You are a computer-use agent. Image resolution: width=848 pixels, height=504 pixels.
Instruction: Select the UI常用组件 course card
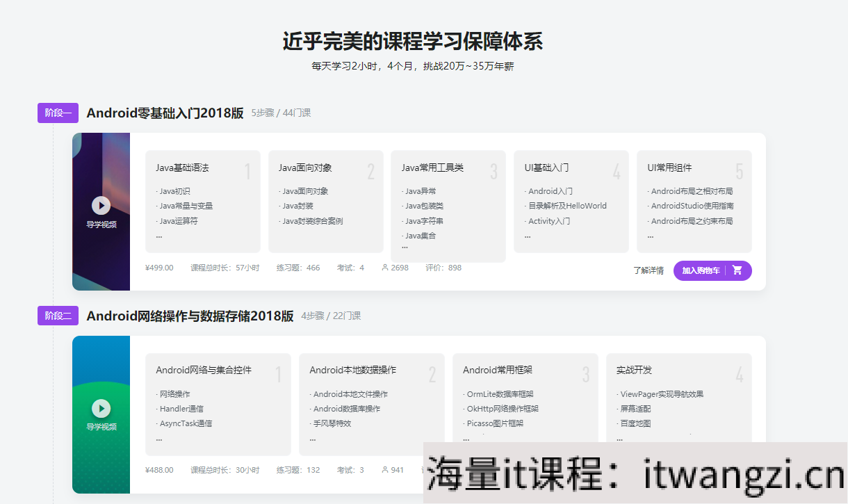[694, 200]
